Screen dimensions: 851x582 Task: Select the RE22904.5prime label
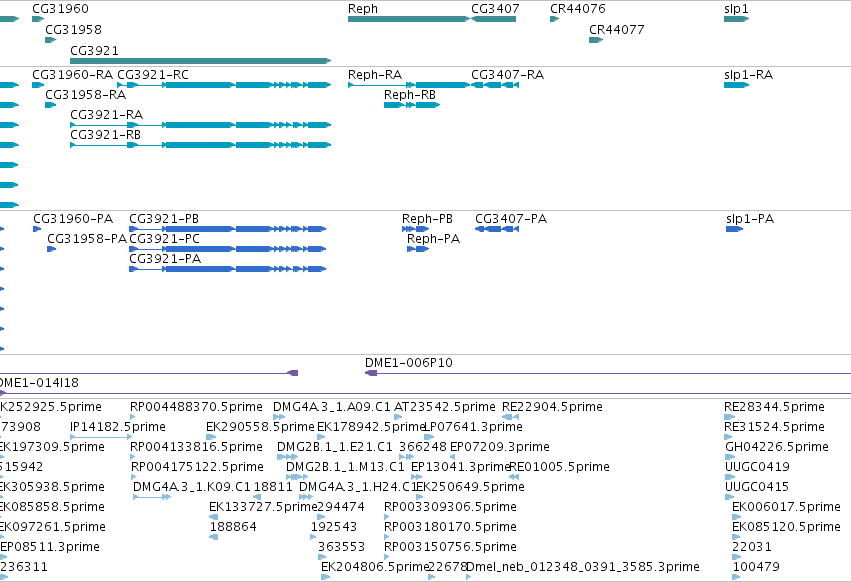pyautogui.click(x=552, y=407)
